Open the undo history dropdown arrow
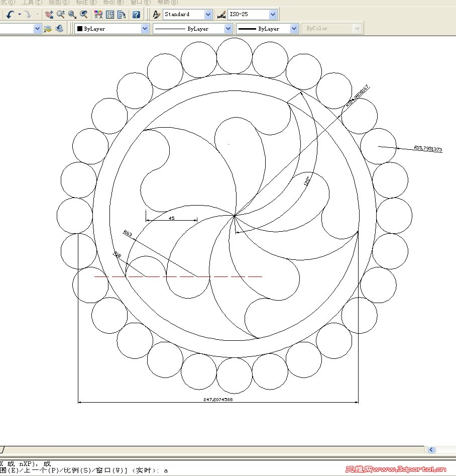 (x=20, y=14)
